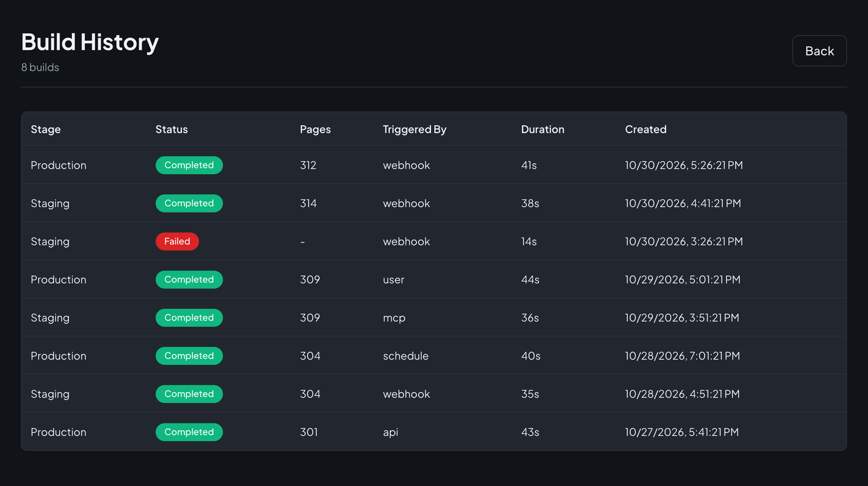Click webhook trigger in the 38s build row
The height and width of the screenshot is (486, 868).
tap(406, 203)
